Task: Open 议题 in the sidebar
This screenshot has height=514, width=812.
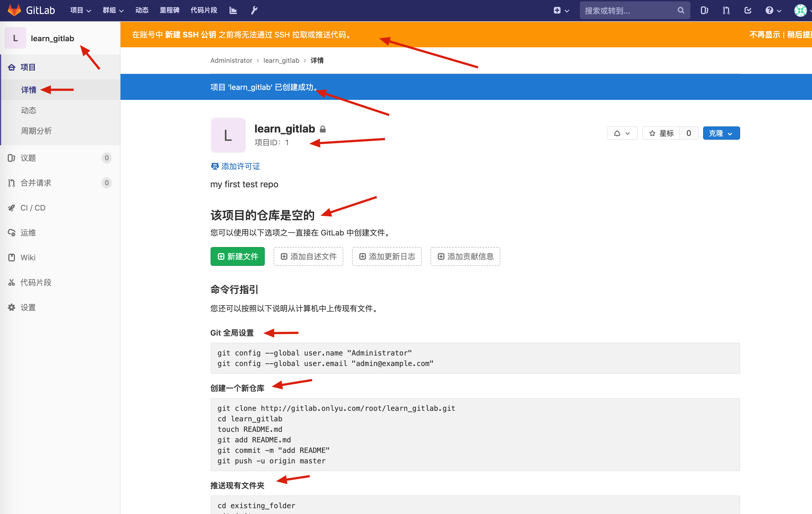Action: point(60,158)
